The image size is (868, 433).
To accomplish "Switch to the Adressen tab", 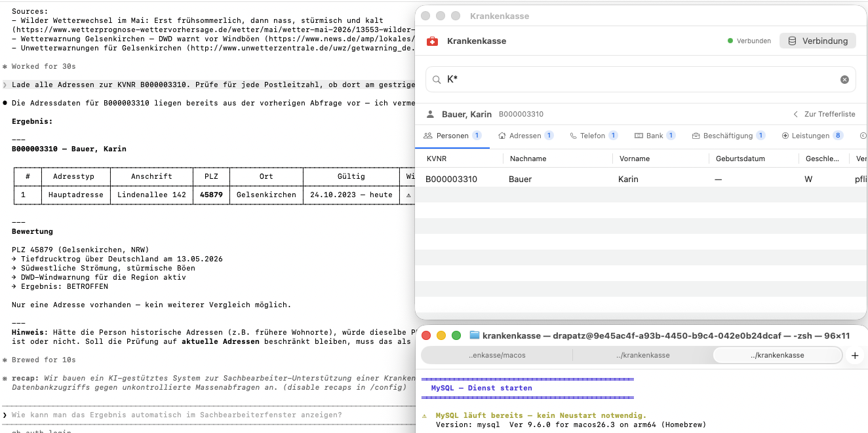I will (x=526, y=136).
